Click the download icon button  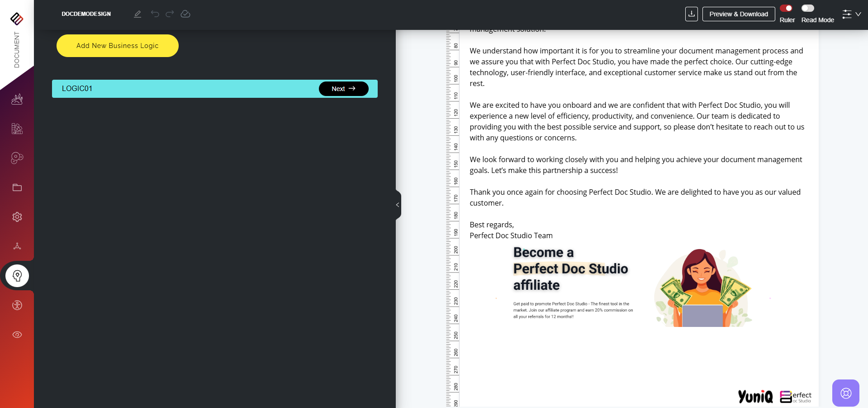point(691,14)
